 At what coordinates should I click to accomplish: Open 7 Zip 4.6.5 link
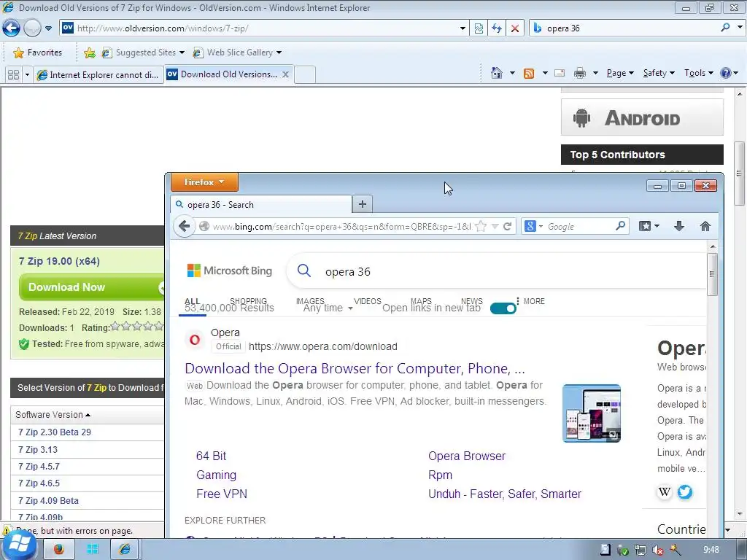click(x=39, y=483)
